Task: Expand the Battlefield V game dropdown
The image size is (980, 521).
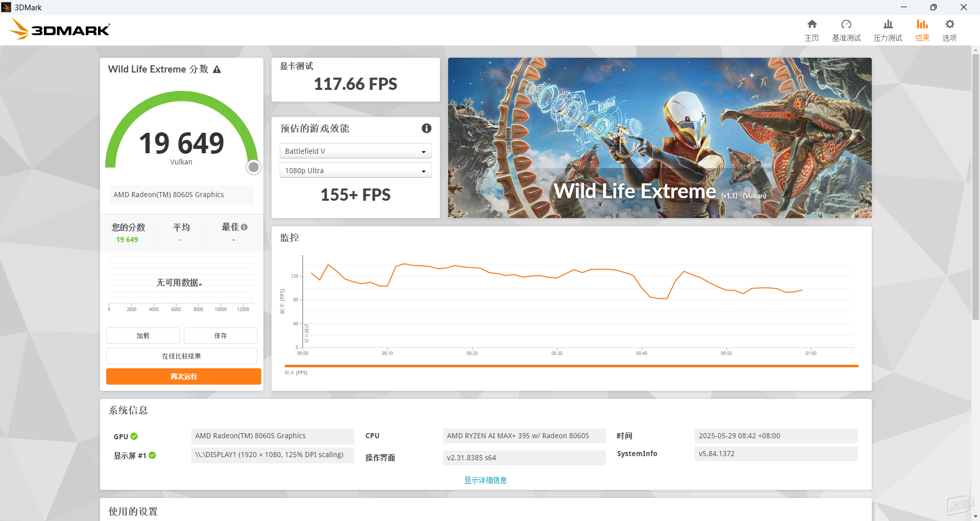Action: 355,151
